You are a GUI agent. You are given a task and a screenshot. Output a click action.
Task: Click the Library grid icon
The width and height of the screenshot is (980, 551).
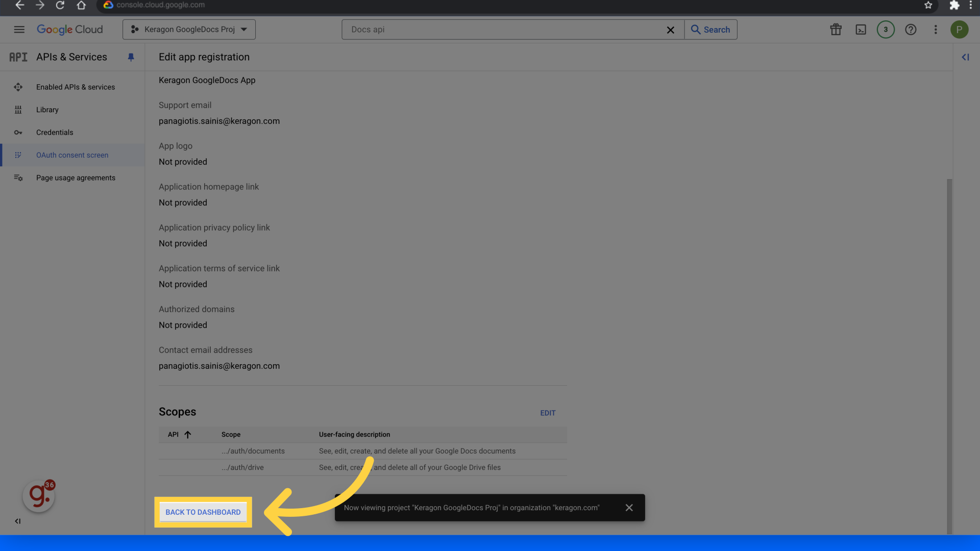pos(18,110)
